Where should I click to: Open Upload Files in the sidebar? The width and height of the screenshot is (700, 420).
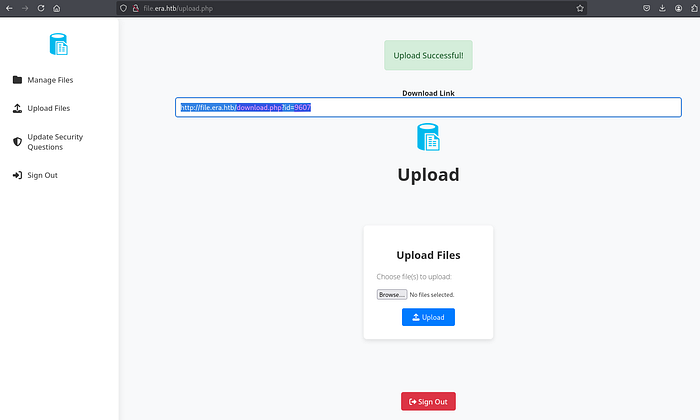[x=49, y=108]
